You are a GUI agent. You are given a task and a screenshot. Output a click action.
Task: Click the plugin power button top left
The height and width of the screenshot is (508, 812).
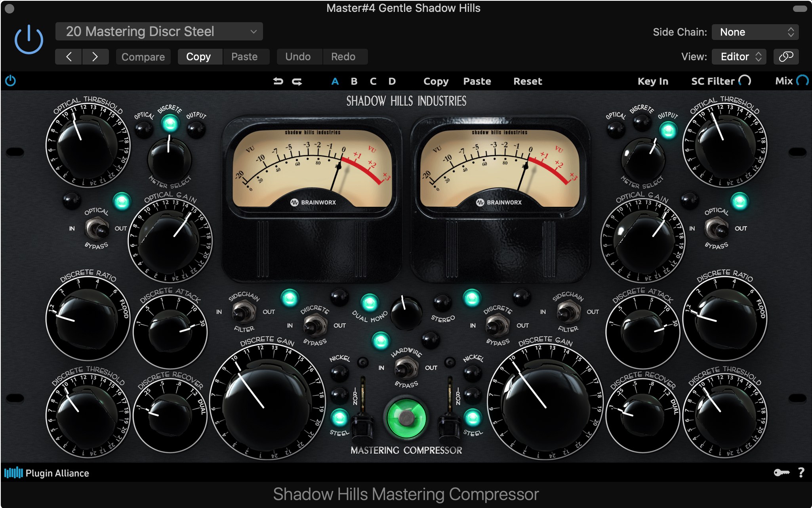pos(28,39)
